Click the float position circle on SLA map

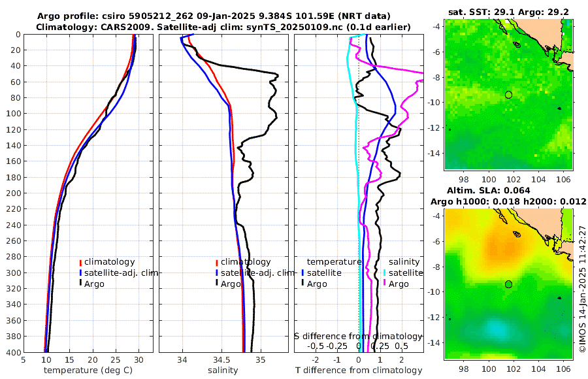point(508,284)
